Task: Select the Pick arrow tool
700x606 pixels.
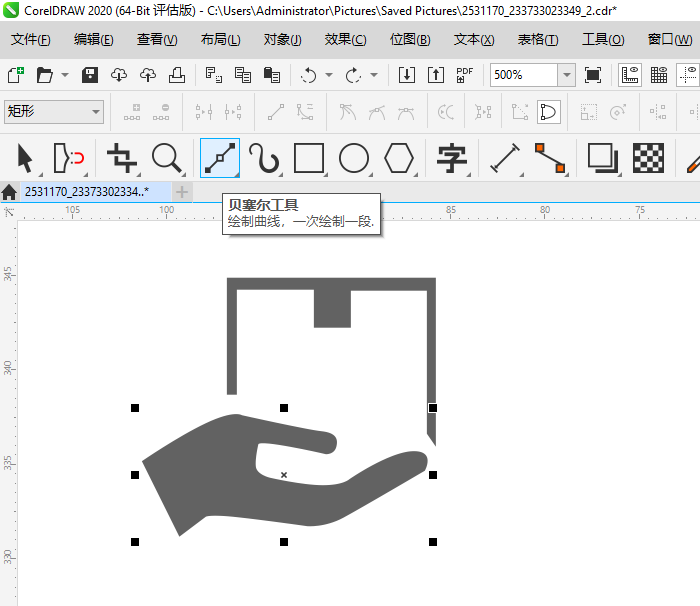Action: 25,158
